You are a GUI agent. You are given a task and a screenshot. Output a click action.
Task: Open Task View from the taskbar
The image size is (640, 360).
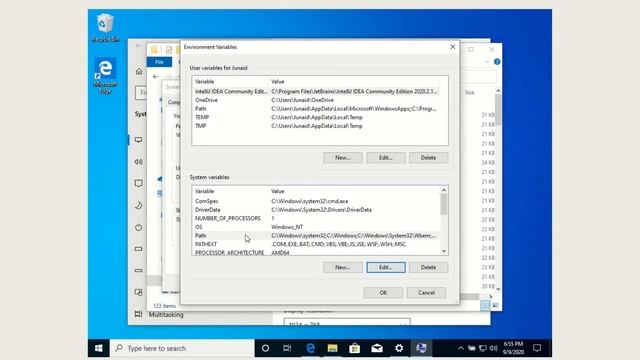pos(287,348)
